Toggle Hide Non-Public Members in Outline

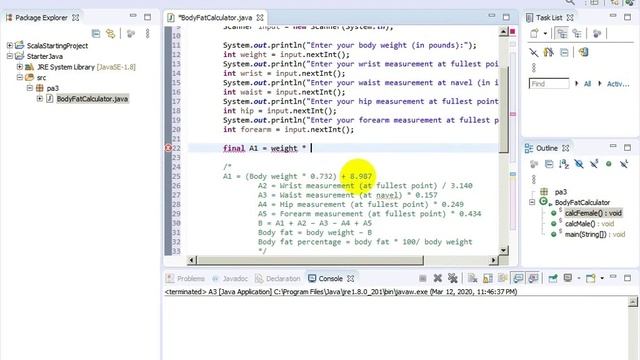click(x=609, y=164)
